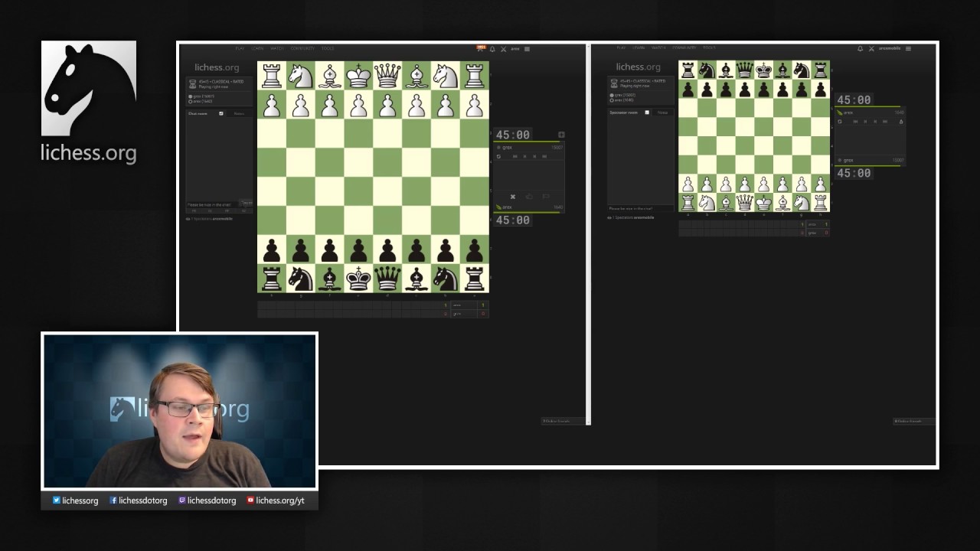Viewport: 980px width, 551px height.
Task: Step to next move in left window
Action: (534, 156)
